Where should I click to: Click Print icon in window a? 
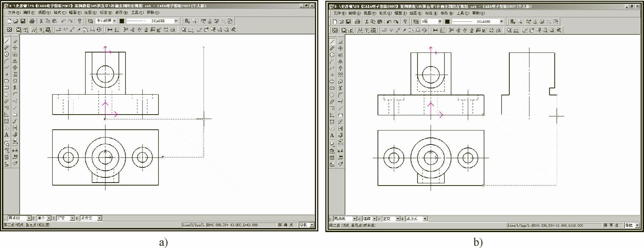[x=32, y=21]
